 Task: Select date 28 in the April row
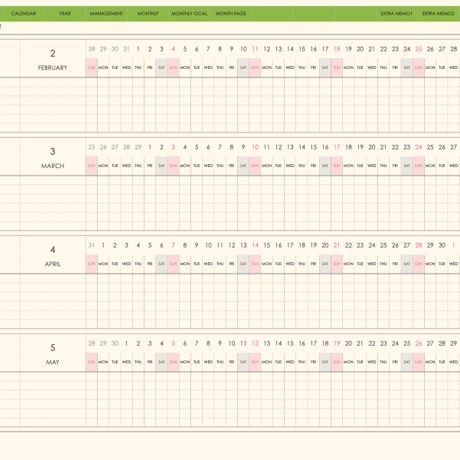[419, 245]
